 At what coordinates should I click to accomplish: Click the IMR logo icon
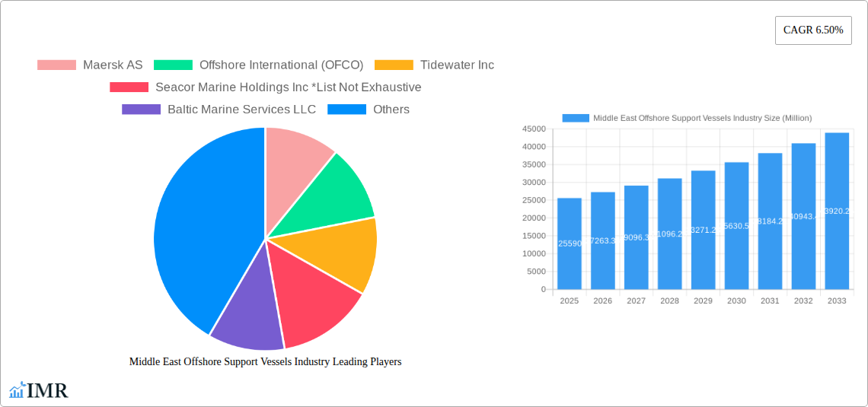tap(18, 390)
